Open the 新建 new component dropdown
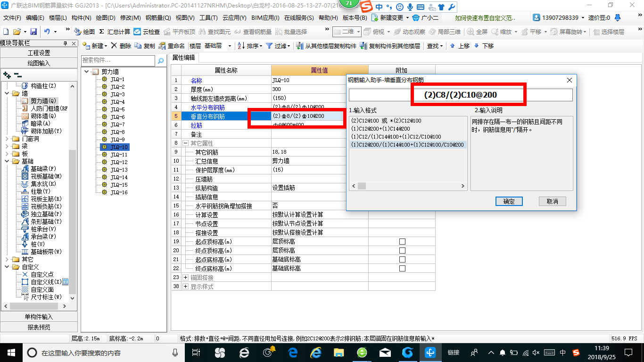 tap(95, 46)
